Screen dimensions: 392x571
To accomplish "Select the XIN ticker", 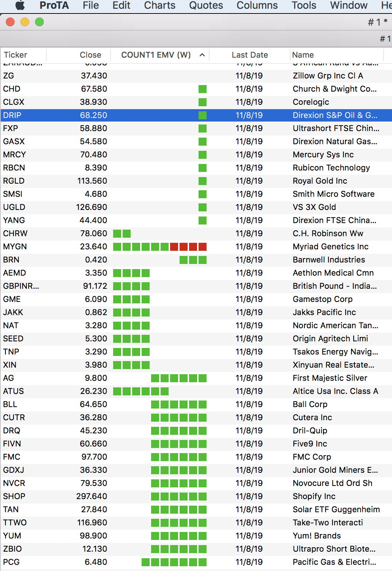I will 10,365.
